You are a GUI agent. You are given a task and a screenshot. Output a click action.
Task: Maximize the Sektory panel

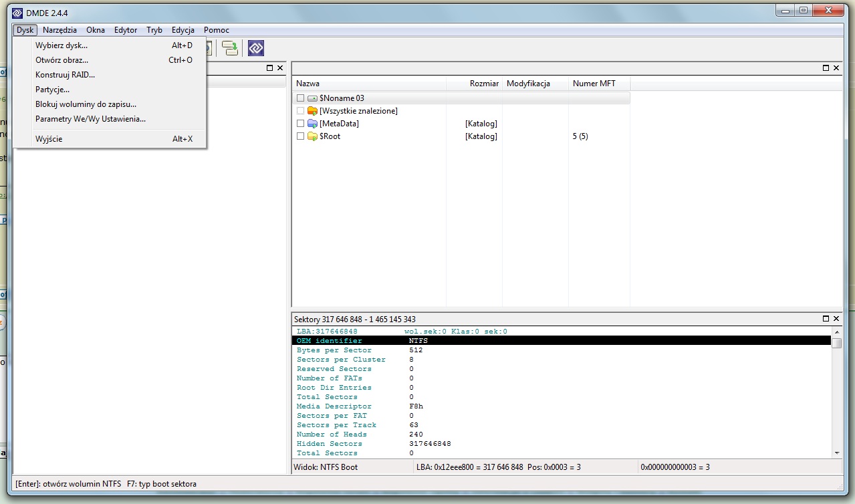[x=826, y=319]
